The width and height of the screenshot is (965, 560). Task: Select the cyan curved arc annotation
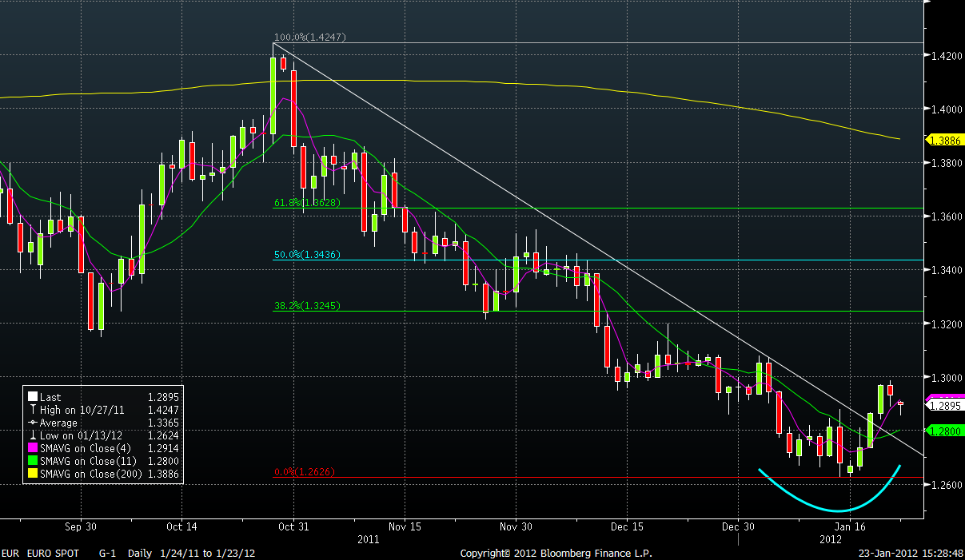click(x=838, y=510)
